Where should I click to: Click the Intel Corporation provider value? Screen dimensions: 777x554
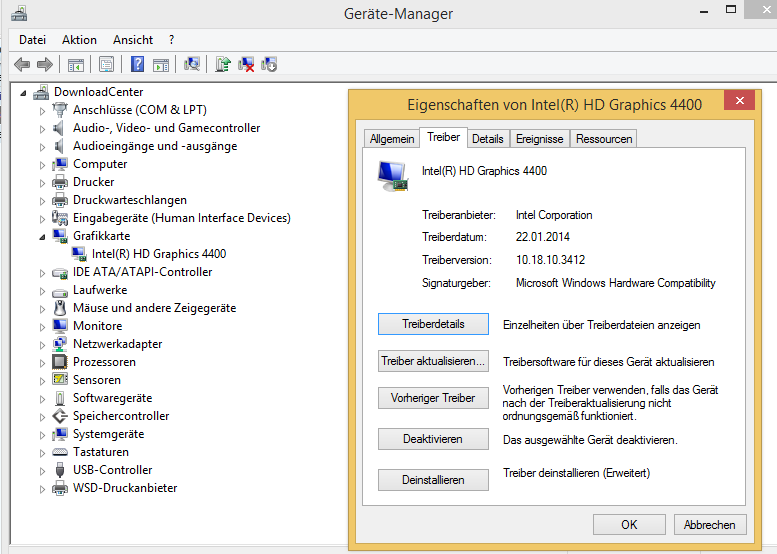point(554,215)
